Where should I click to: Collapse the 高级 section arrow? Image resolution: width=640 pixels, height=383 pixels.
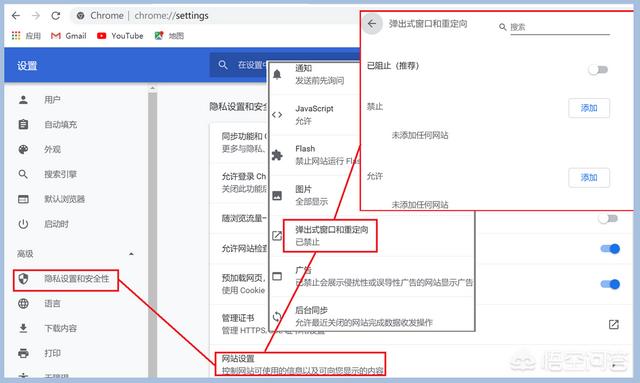[131, 254]
